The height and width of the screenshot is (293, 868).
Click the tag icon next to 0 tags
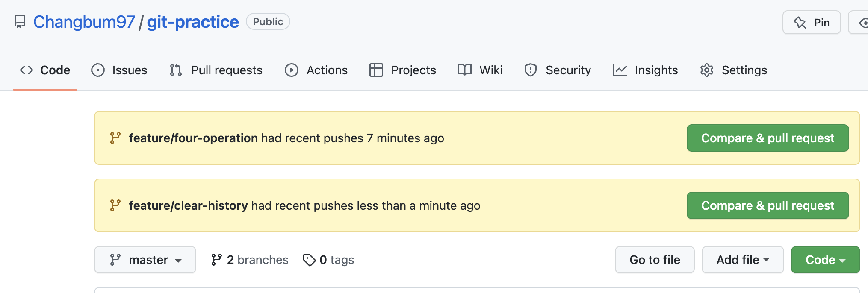point(309,260)
